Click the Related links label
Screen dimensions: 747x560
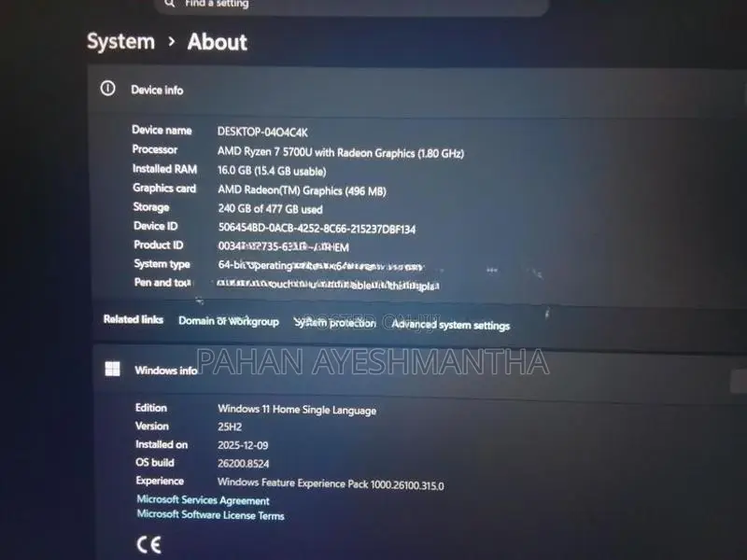(x=134, y=319)
